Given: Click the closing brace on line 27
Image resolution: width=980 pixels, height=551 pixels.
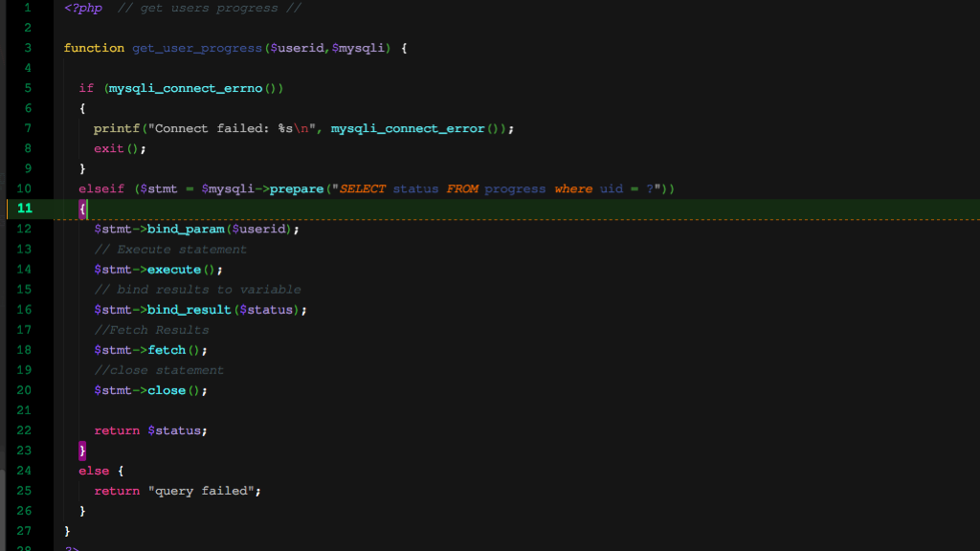Looking at the screenshot, I should click(x=67, y=531).
